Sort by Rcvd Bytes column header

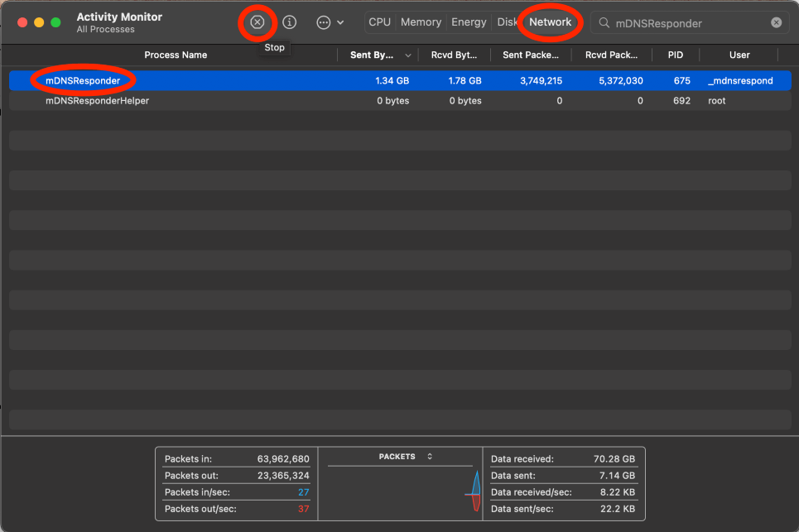tap(453, 55)
